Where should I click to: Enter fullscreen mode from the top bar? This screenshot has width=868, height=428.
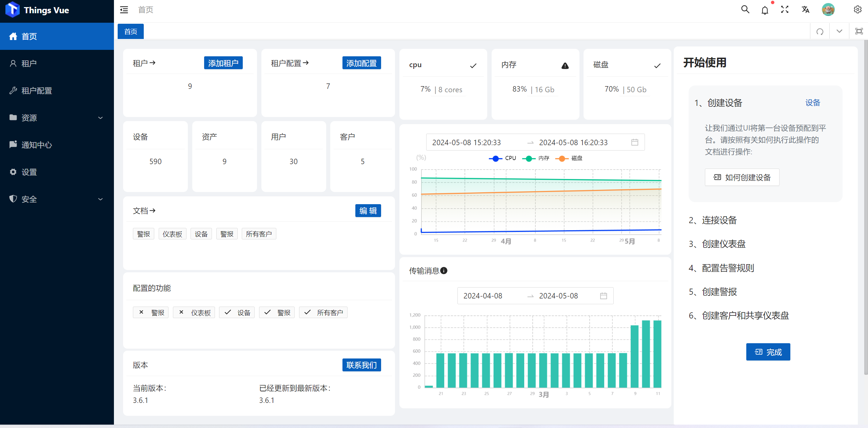[785, 9]
